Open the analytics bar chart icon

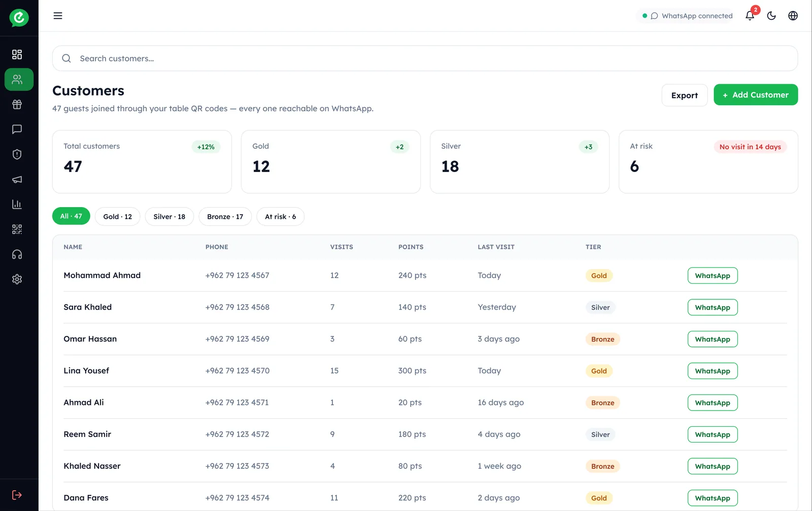(x=17, y=205)
